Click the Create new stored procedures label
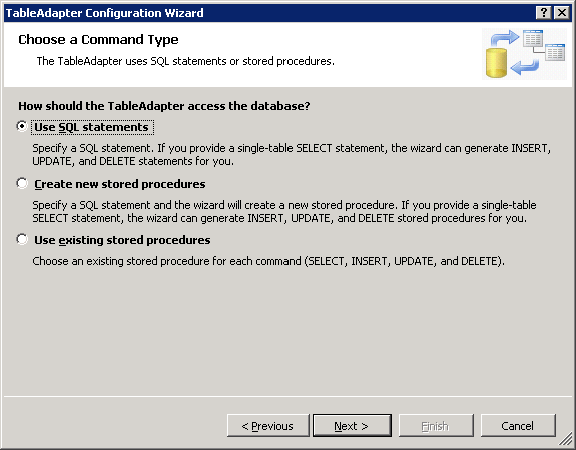The height and width of the screenshot is (450, 576). (120, 184)
